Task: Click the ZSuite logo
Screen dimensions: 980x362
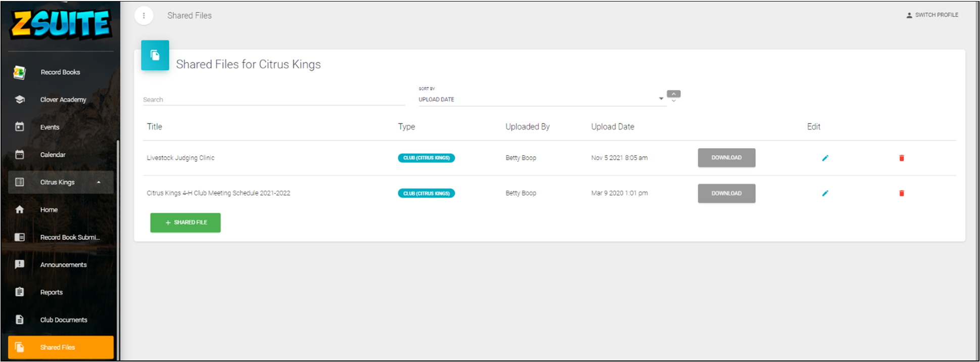Action: (x=61, y=25)
